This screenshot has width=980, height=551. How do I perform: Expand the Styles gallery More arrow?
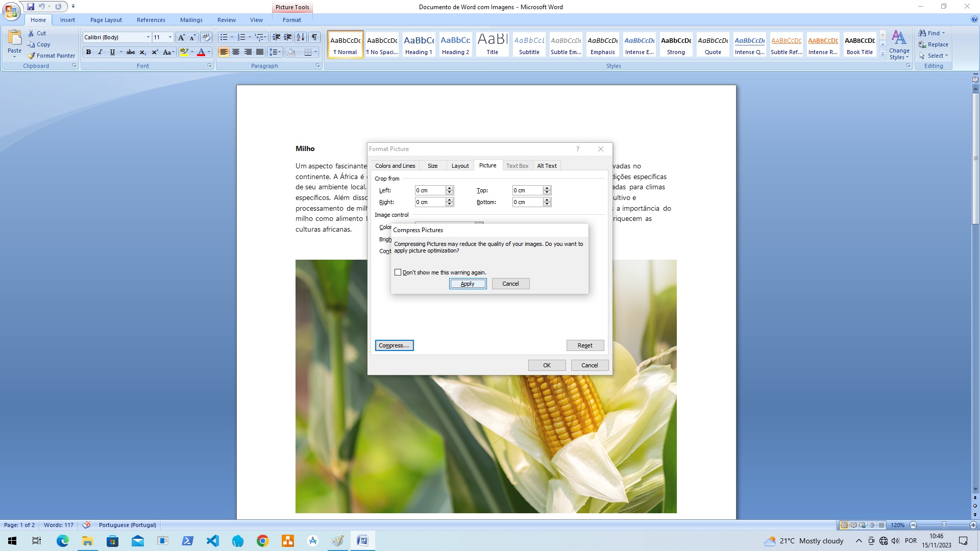[x=883, y=55]
